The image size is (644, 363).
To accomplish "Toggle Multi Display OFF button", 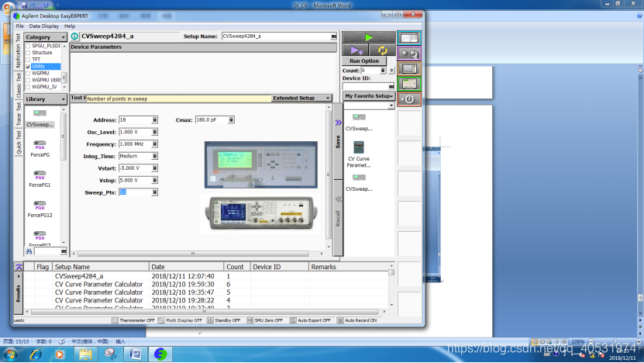I will point(181,320).
